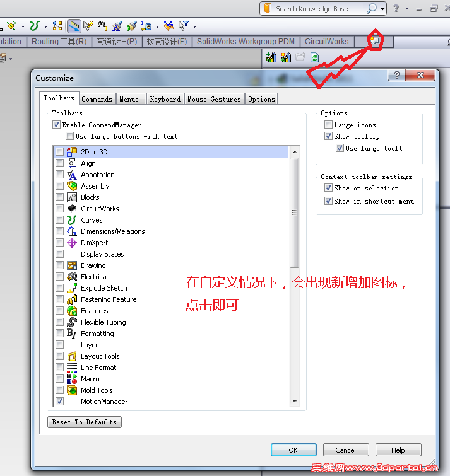Viewport: 450px width, 476px height.
Task: Toggle Enable CommandManager checkbox
Action: coord(57,125)
